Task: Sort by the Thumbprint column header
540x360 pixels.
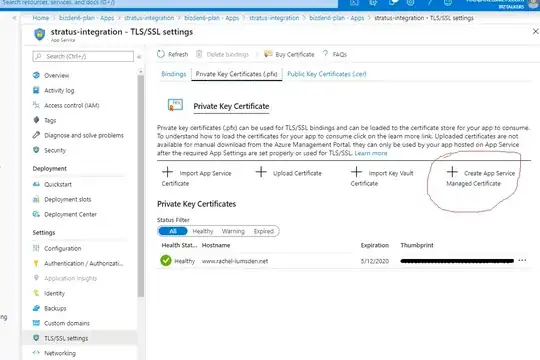Action: click(x=417, y=245)
